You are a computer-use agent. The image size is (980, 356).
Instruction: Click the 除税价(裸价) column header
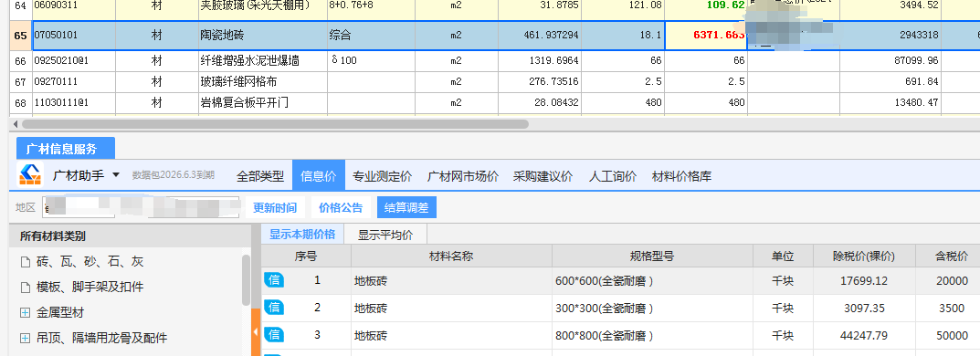coord(864,257)
